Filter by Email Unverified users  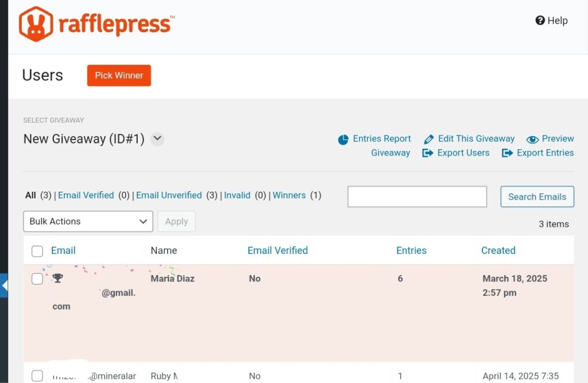(169, 195)
